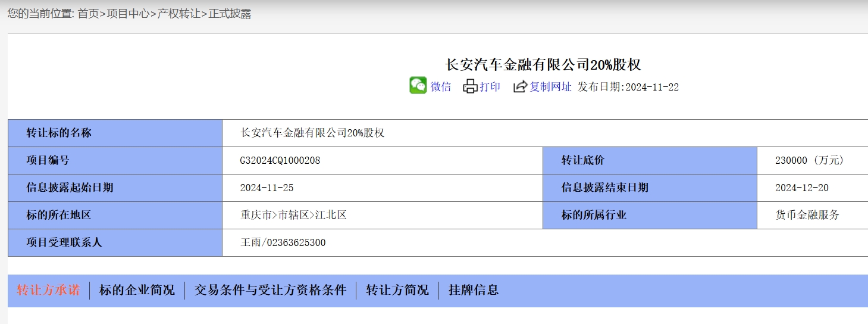Click the 项目编号 label cell
The width and height of the screenshot is (868, 324).
(115, 160)
